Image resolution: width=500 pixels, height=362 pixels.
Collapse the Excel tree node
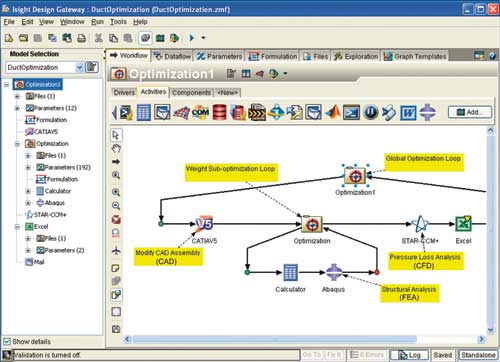(17, 227)
